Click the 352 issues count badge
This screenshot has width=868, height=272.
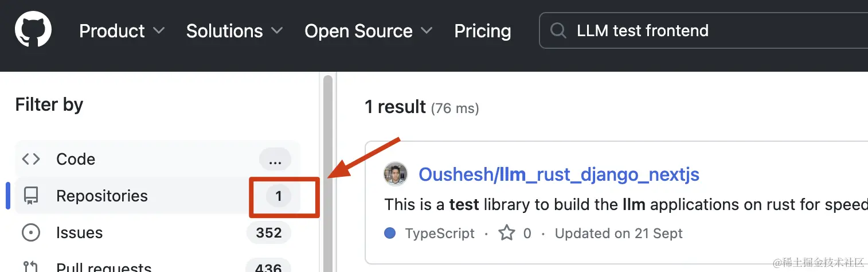tap(269, 233)
